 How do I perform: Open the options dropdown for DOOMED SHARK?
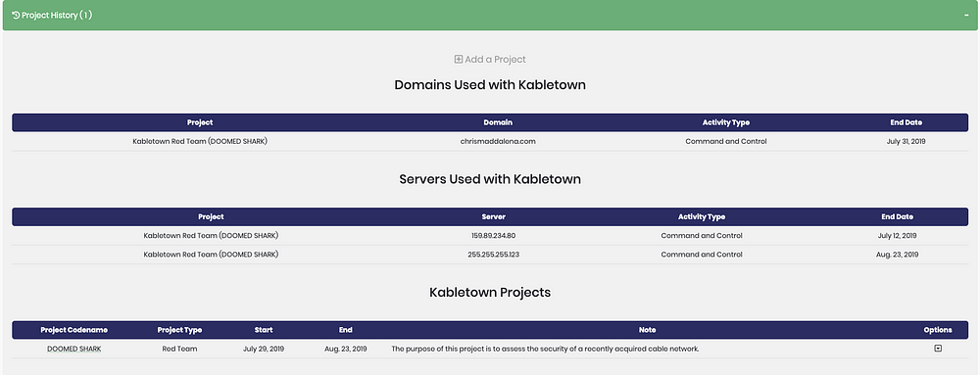[x=938, y=349]
